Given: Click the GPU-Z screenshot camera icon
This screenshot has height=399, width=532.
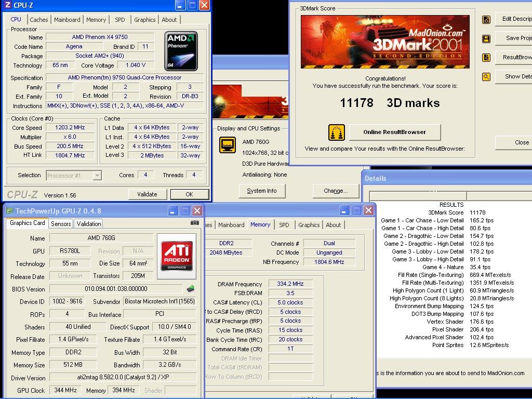Looking at the screenshot, I should click(x=194, y=222).
